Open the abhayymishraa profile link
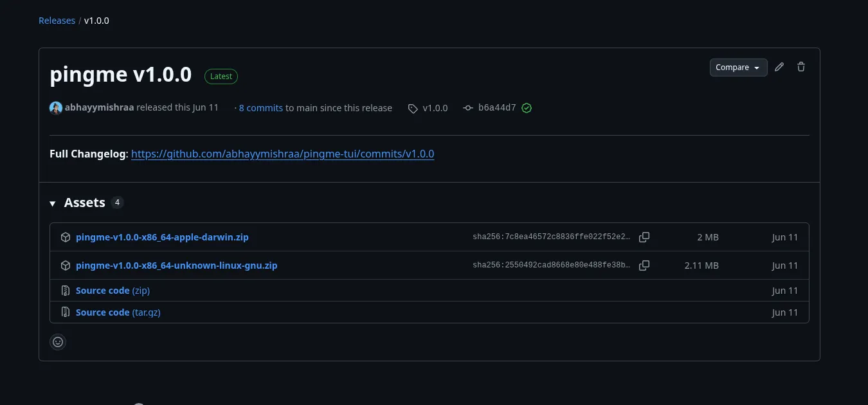 pyautogui.click(x=99, y=108)
